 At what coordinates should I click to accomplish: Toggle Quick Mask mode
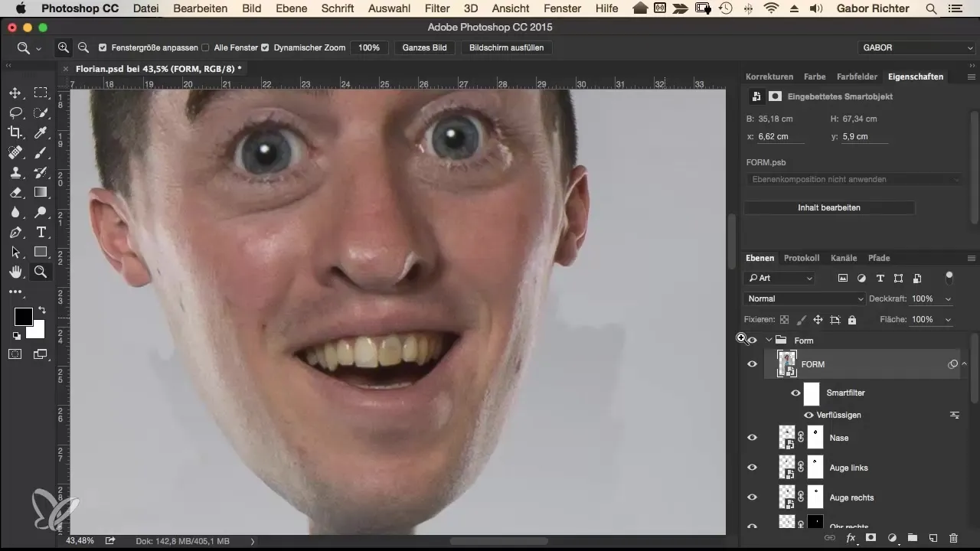pos(15,354)
